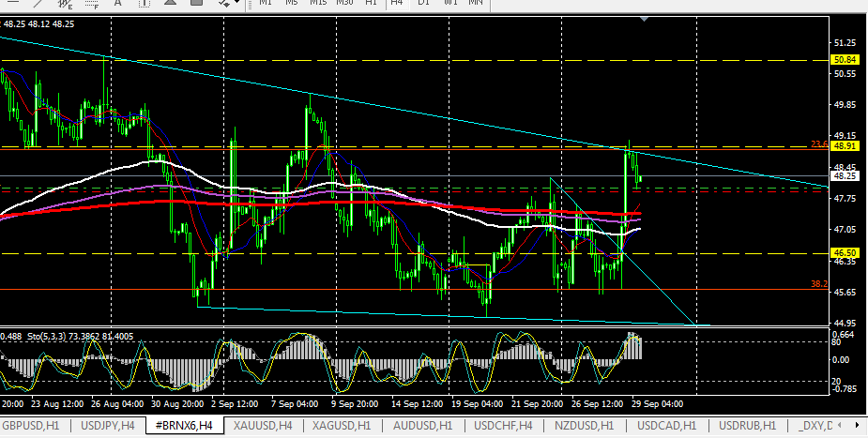Click the OHLC values 48.25 48.12 48.25
Screen dimensions: 868x438
(38, 23)
